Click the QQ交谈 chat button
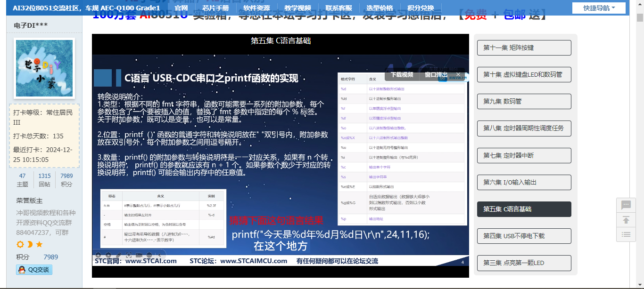The image size is (644, 289). click(34, 270)
